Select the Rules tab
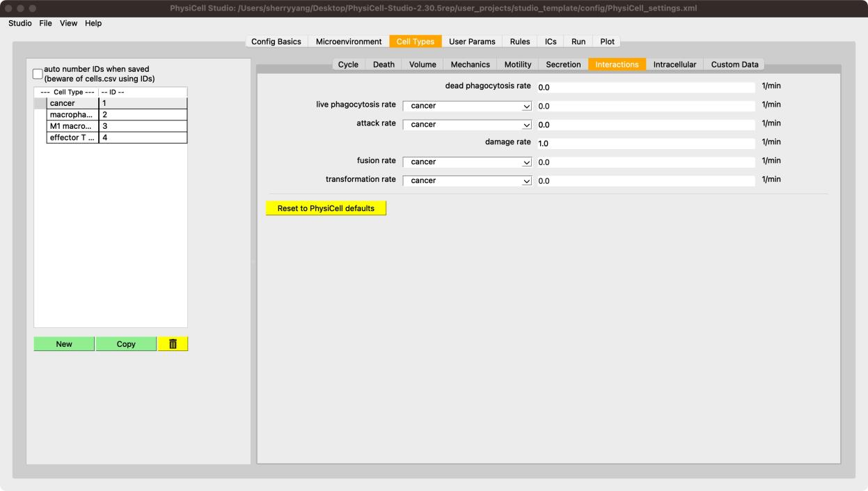The width and height of the screenshot is (868, 491). [x=519, y=42]
